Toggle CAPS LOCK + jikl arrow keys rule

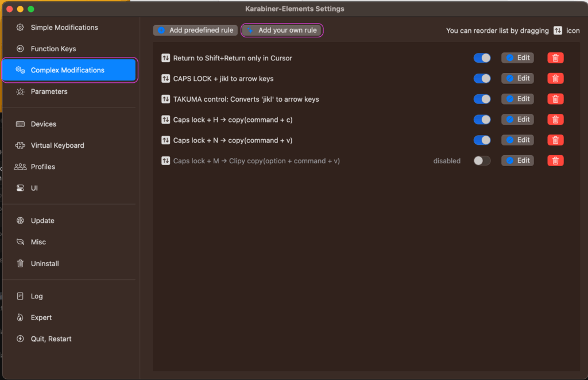click(x=482, y=79)
